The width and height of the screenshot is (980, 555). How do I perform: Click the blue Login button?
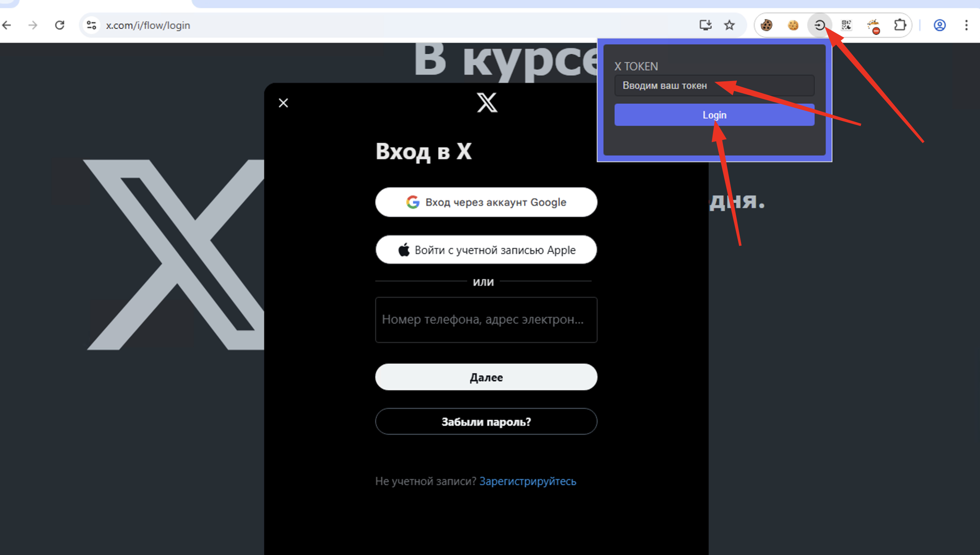click(x=714, y=115)
